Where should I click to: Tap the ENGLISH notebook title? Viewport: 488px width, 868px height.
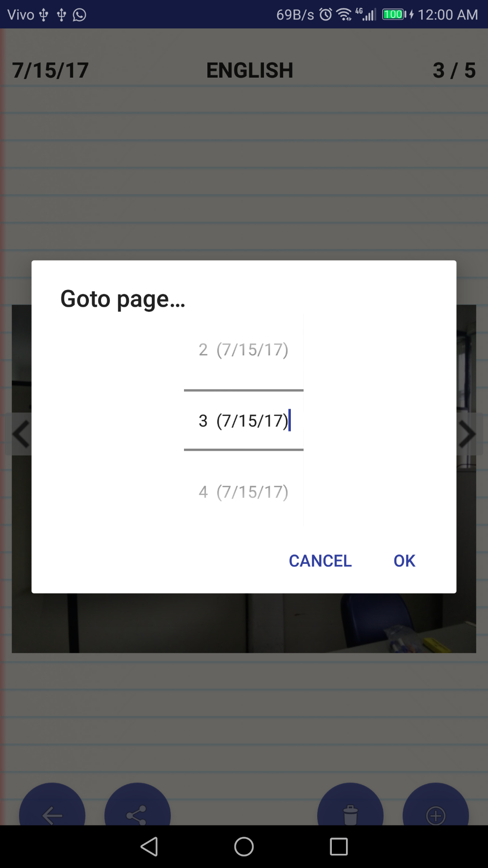(249, 70)
